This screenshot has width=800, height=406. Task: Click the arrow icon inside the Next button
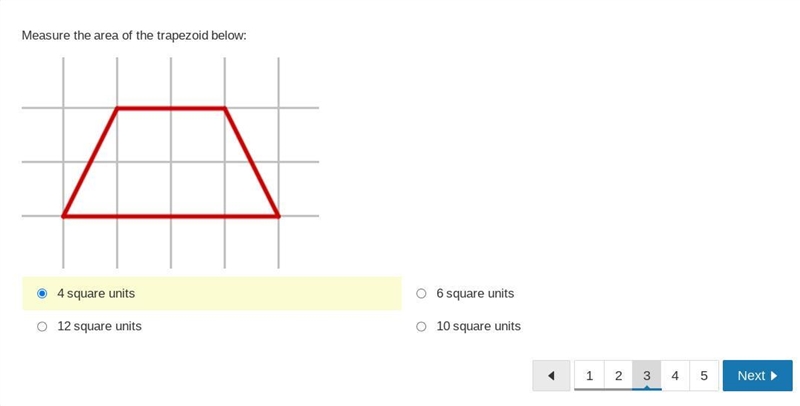[774, 376]
